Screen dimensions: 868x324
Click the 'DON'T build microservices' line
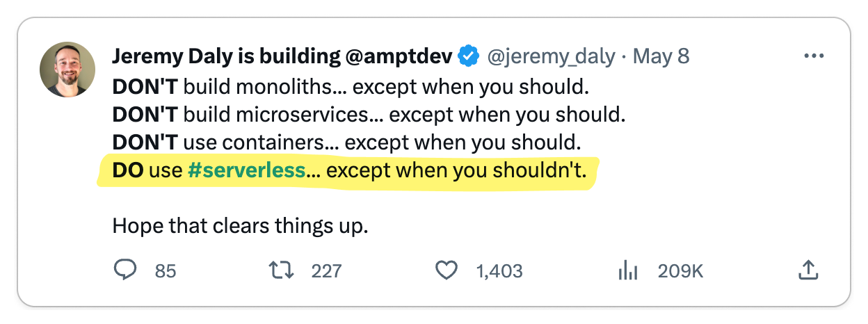coord(369,115)
